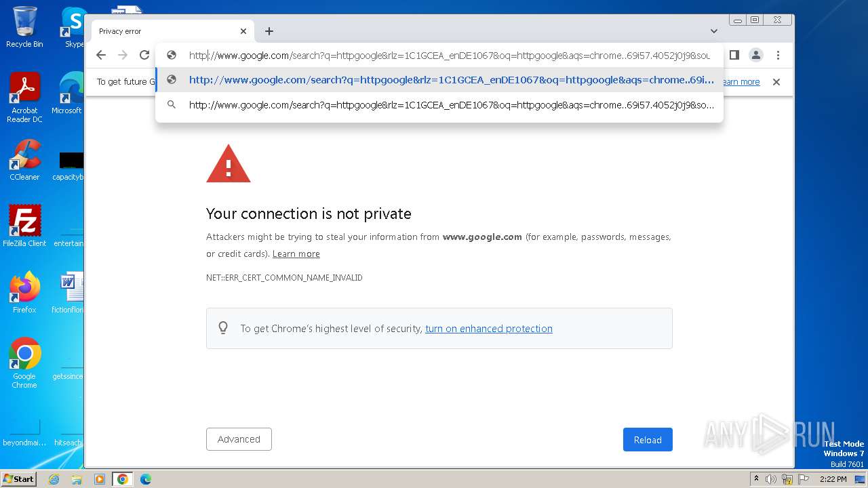Dismiss the infobar with its X button
Image resolution: width=868 pixels, height=488 pixels.
pos(776,82)
